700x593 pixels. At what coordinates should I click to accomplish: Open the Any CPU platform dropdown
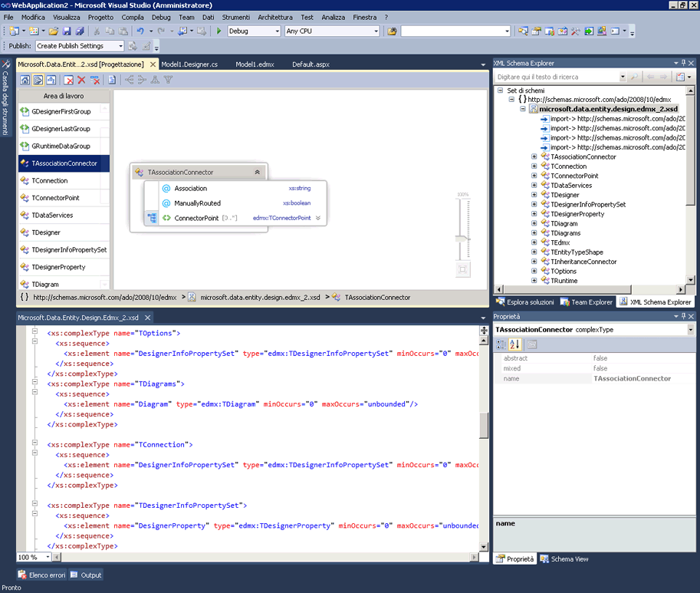(x=376, y=31)
